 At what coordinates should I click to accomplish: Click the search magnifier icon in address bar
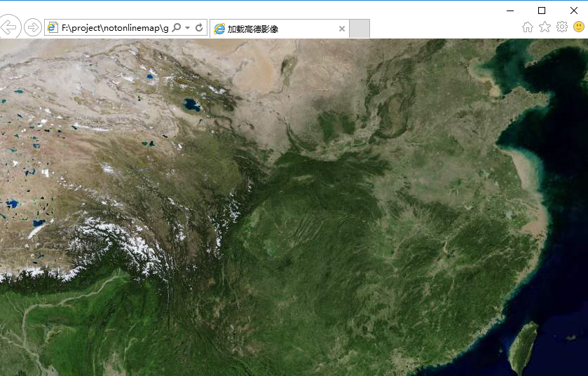tap(176, 28)
